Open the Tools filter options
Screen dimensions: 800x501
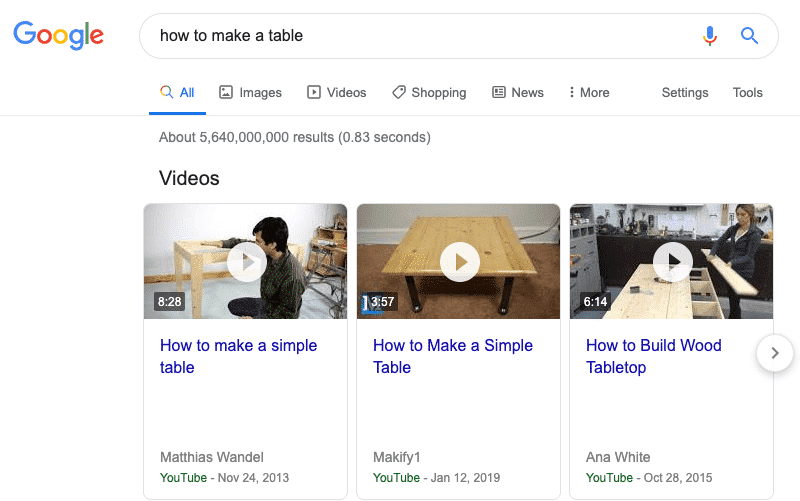pos(747,92)
